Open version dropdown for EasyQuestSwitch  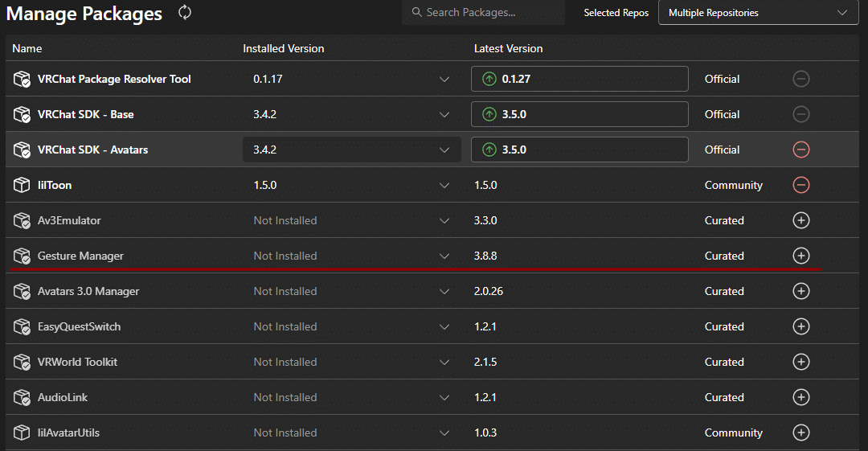(x=444, y=327)
